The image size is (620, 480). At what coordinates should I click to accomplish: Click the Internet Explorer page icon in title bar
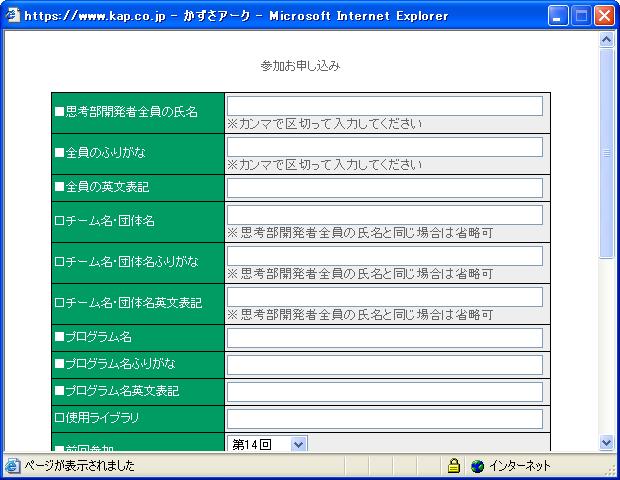click(13, 15)
